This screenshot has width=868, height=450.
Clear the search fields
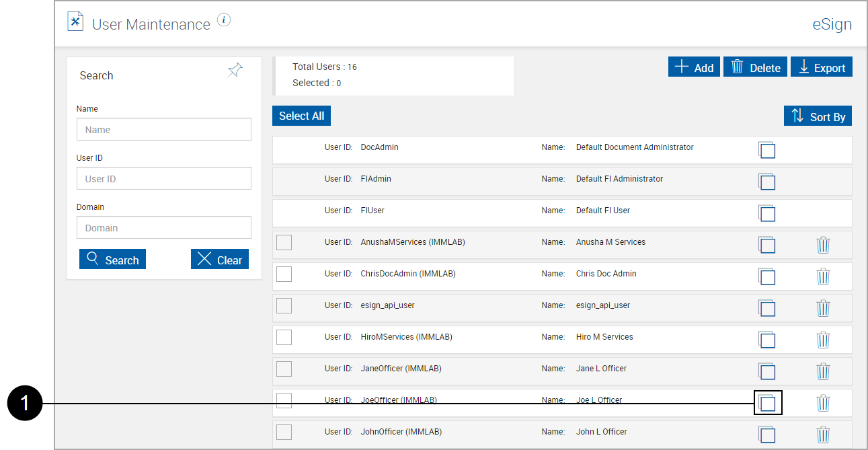[220, 259]
